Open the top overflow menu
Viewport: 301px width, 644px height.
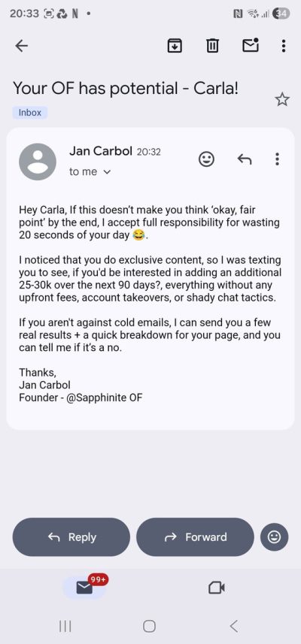pyautogui.click(x=284, y=46)
